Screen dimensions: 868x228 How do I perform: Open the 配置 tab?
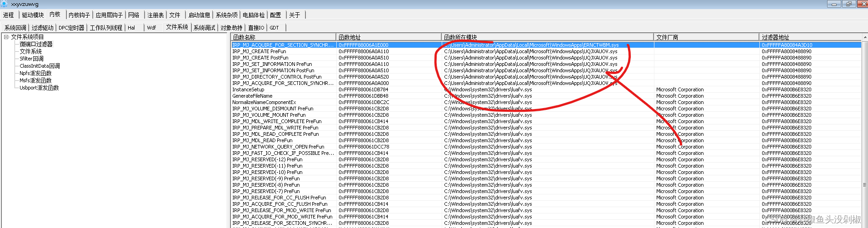click(275, 15)
